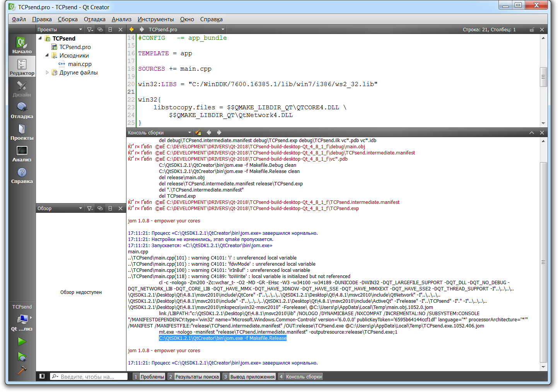The image size is (558, 392).
Task: Run the project with green play button
Action: pos(22,342)
